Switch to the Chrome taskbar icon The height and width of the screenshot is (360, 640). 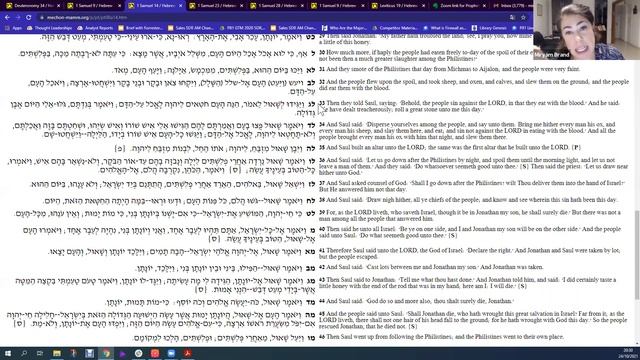106,353
